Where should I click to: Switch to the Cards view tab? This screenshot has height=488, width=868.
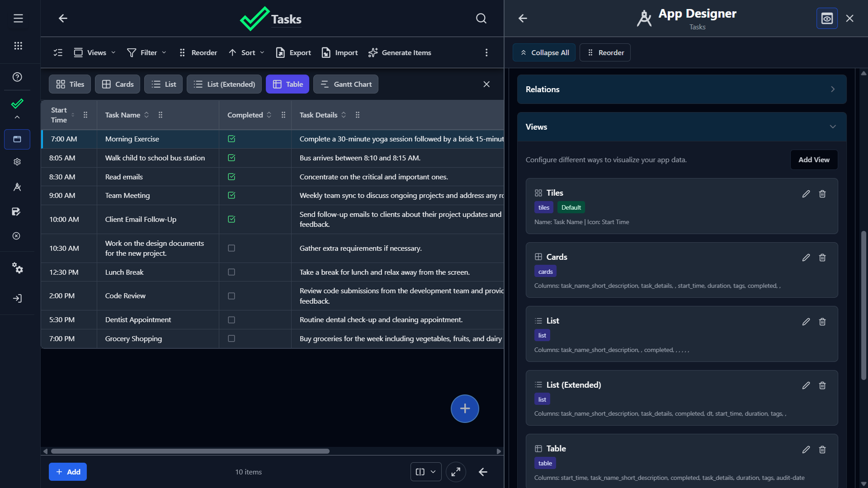click(x=118, y=84)
